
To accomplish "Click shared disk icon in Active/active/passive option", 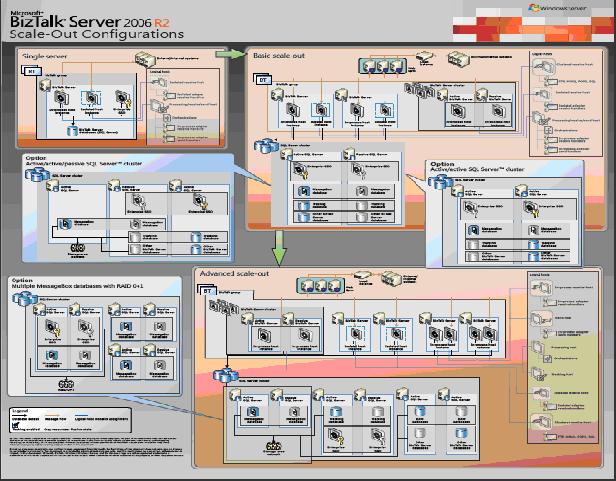I will (x=77, y=248).
